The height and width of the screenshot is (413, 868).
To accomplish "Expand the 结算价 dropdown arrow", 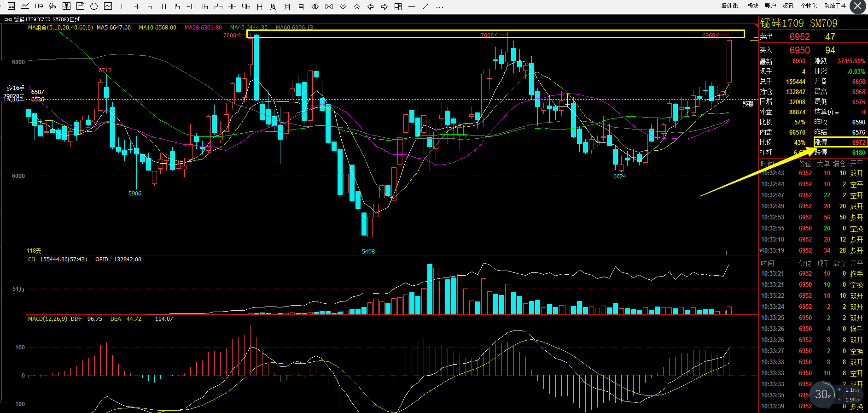I will pos(837,112).
